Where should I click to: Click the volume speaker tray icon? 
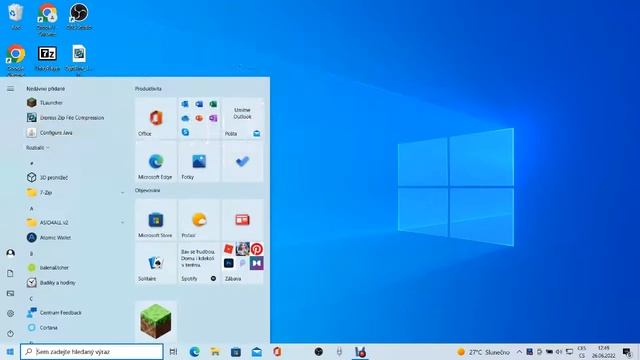[559, 352]
